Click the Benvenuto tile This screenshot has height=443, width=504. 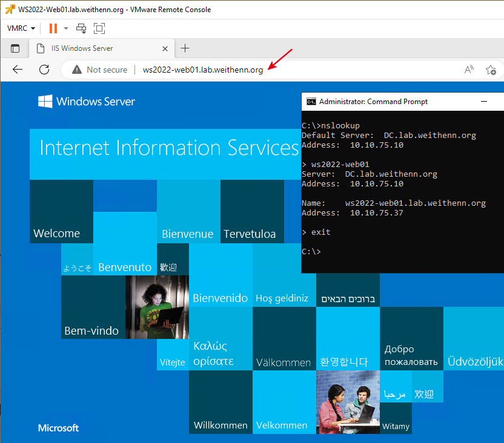[x=125, y=243]
